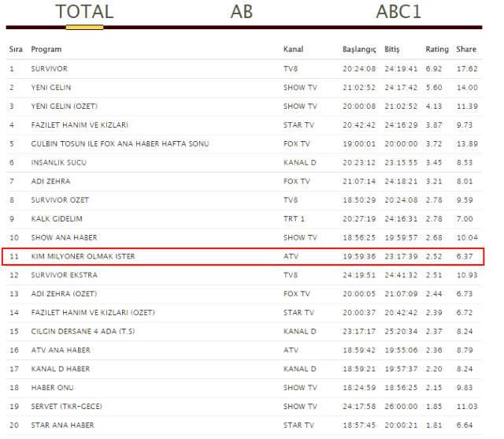Screen dimensions: 504x439
Task: Click the 3.45 rating value
Action: [434, 162]
